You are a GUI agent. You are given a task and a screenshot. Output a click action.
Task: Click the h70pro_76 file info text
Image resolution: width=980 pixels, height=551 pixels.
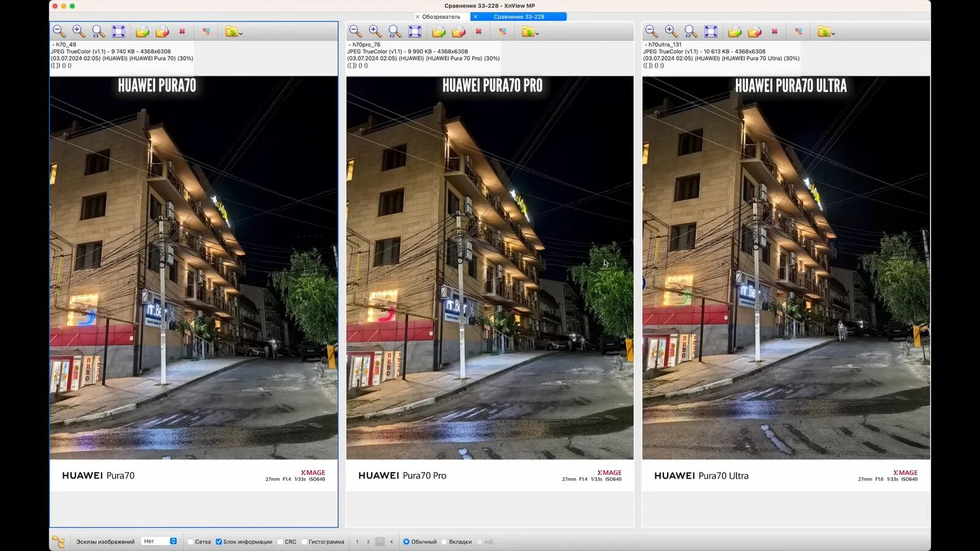(x=423, y=55)
